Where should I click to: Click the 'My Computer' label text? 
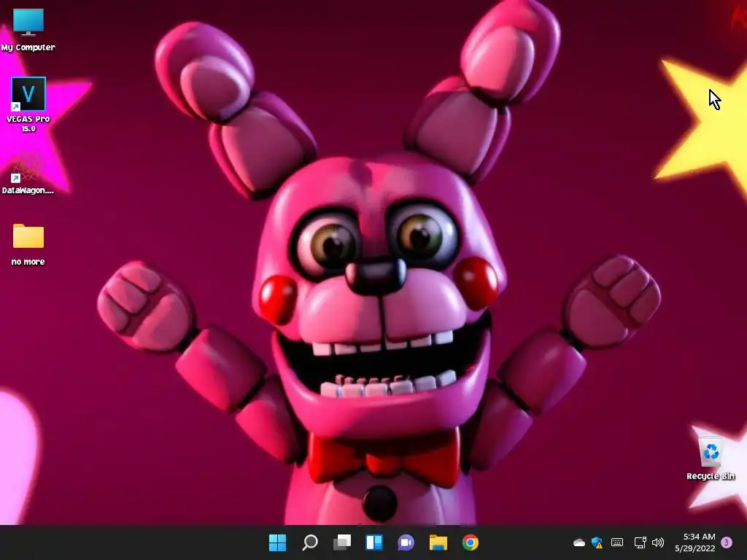click(x=28, y=47)
